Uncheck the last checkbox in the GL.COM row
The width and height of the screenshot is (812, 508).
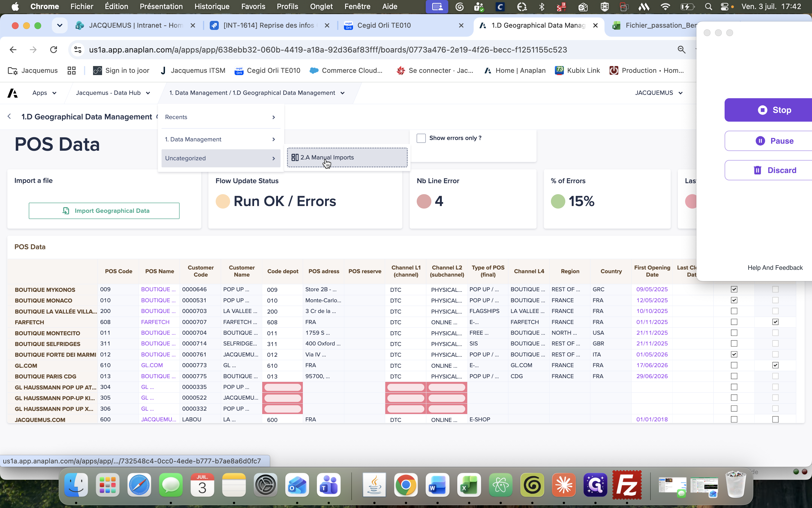tap(775, 365)
